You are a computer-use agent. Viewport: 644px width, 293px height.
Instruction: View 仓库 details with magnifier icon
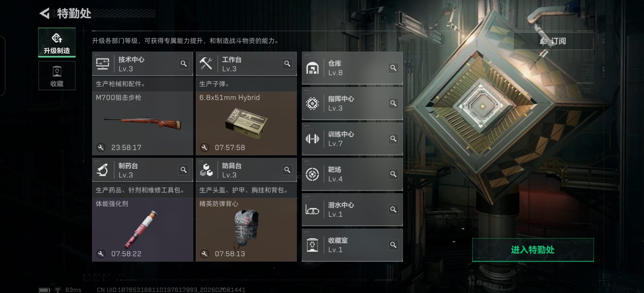pyautogui.click(x=393, y=68)
